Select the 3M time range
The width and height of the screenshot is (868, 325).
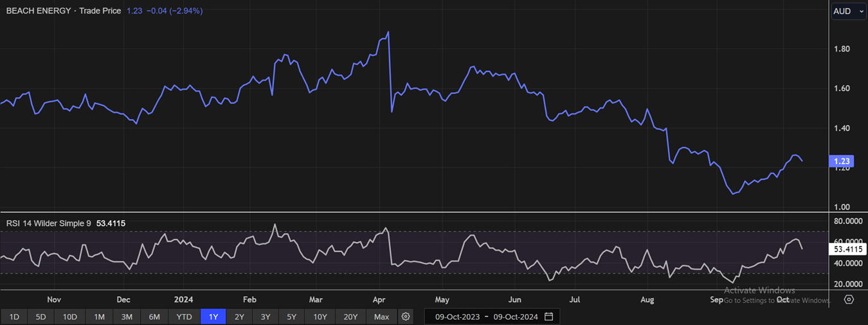click(x=127, y=317)
